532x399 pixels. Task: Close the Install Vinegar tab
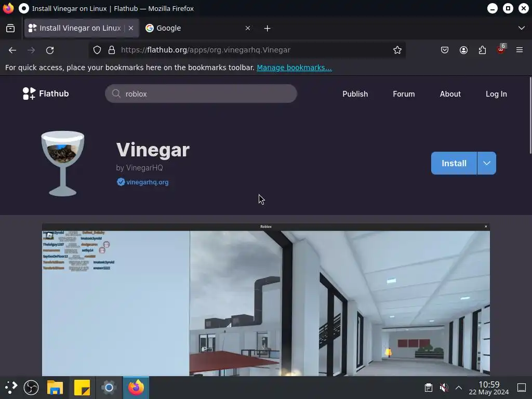(131, 28)
